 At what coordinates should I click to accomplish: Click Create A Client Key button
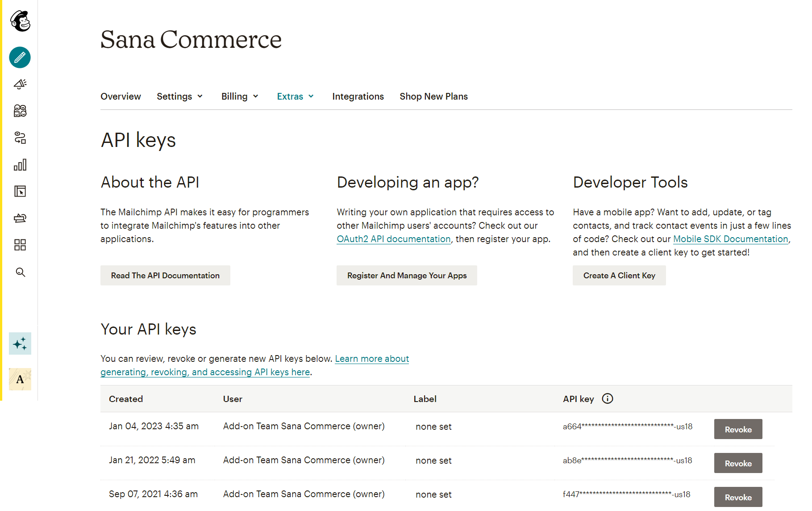pyautogui.click(x=619, y=276)
